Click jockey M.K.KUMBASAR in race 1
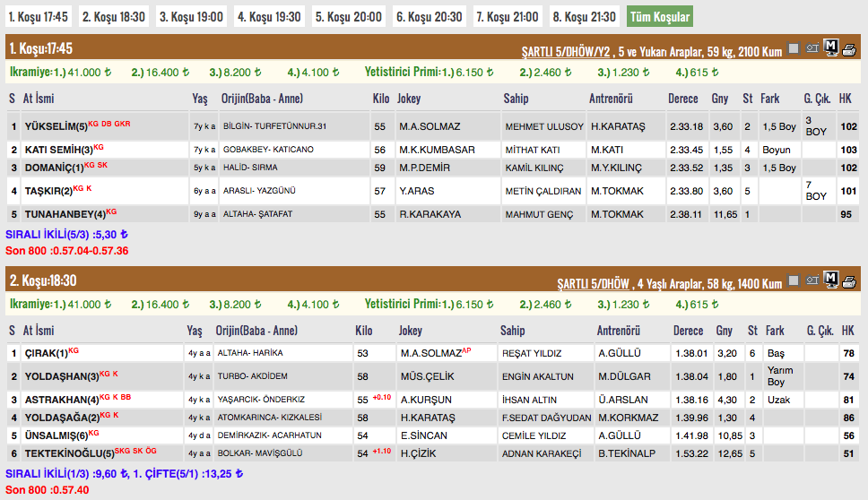 click(436, 150)
